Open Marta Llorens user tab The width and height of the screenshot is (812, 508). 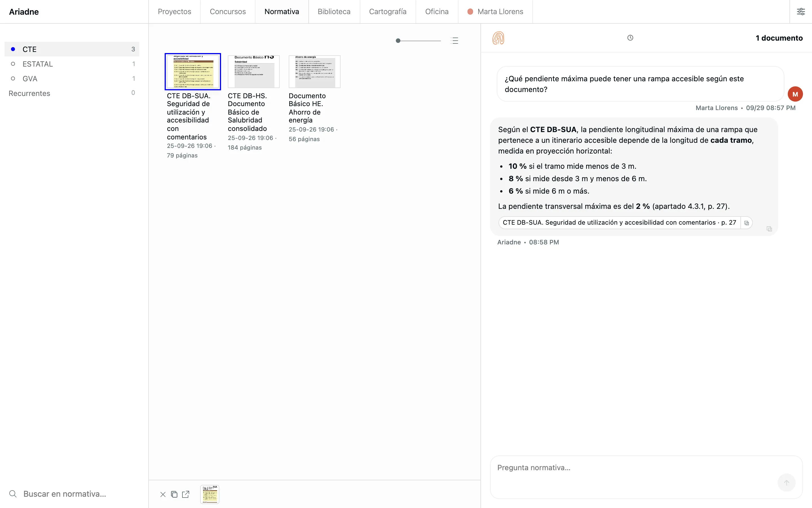(495, 12)
